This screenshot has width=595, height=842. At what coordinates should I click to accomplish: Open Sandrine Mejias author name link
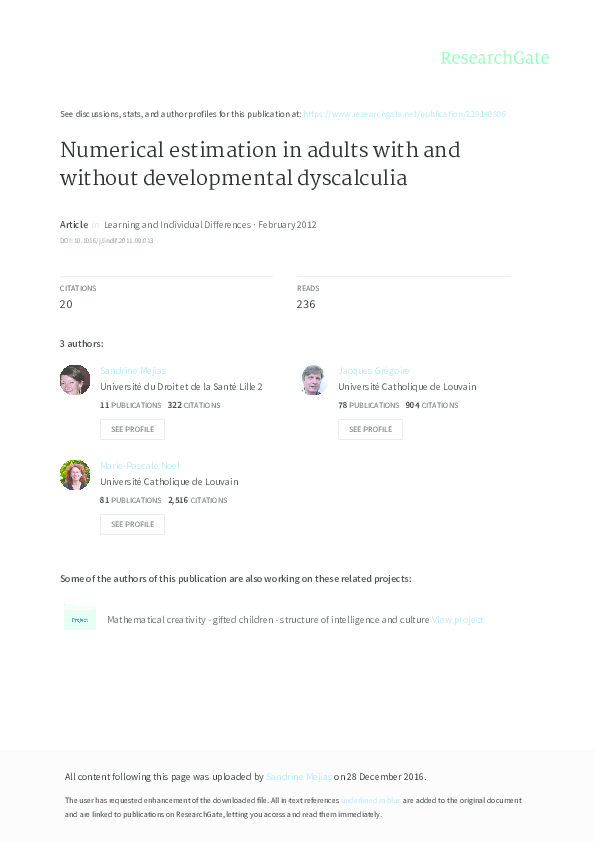(x=133, y=371)
